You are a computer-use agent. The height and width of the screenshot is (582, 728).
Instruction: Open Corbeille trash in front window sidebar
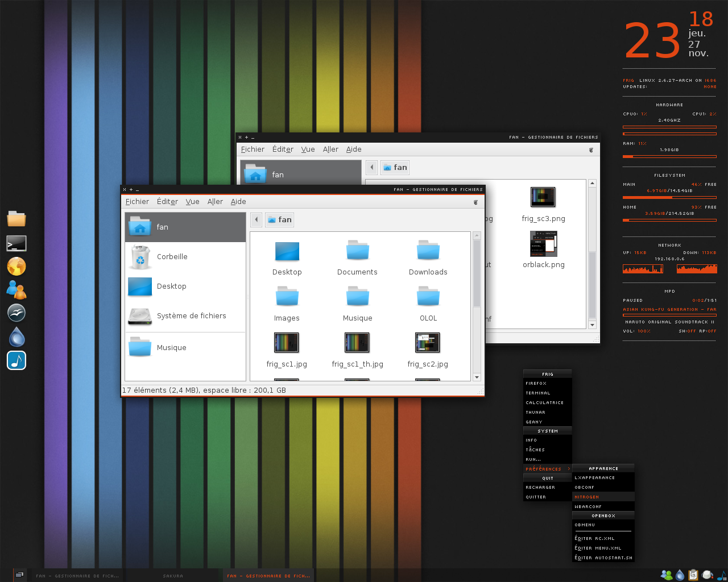(x=185, y=257)
